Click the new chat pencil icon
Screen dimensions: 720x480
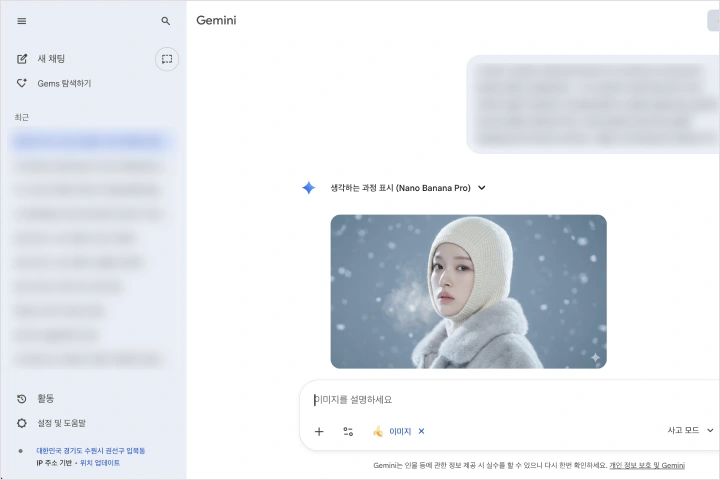(x=22, y=59)
